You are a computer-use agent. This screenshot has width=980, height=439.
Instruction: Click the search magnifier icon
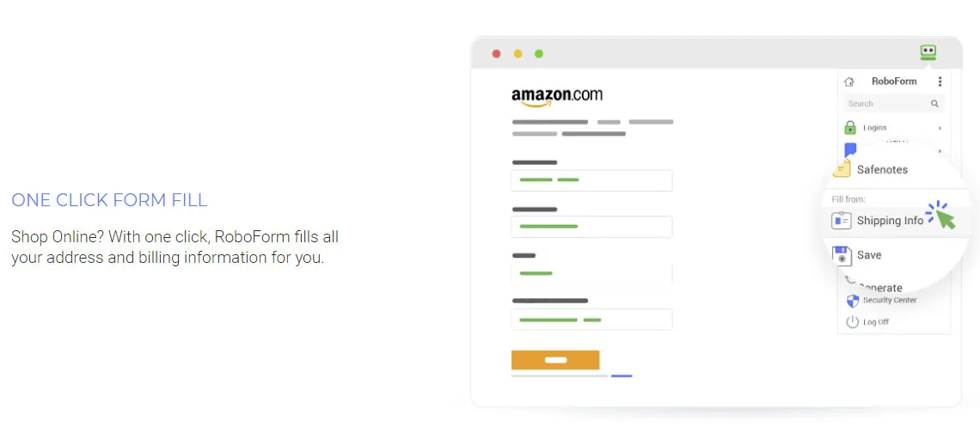(x=934, y=104)
